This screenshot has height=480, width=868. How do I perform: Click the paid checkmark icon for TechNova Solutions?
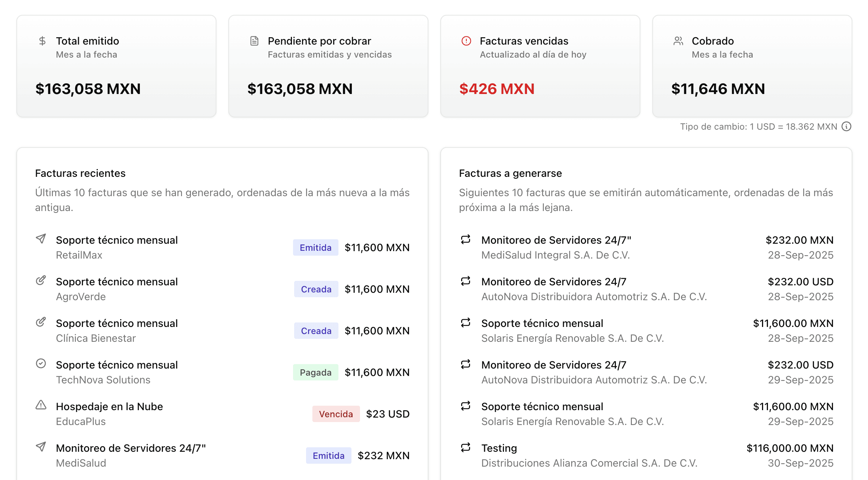point(41,363)
